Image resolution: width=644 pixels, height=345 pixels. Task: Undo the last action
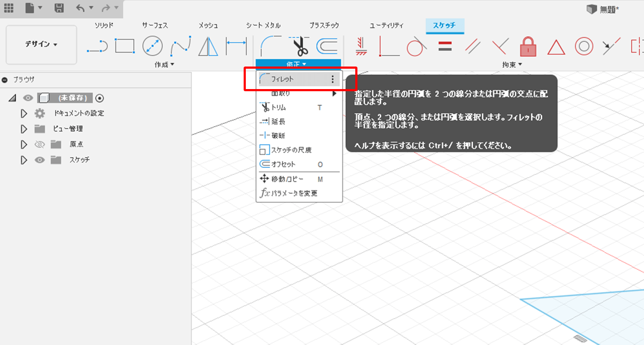pos(80,8)
